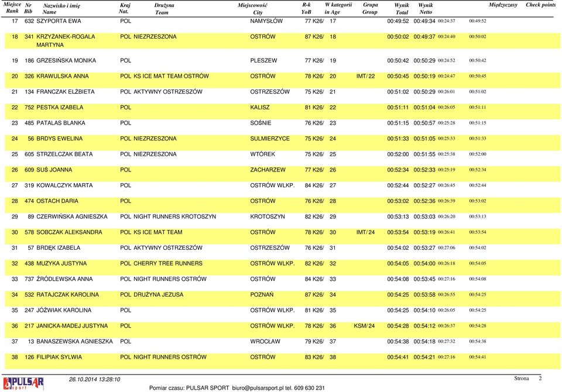
Task: Click the city NAMYSŁÓW
Action: [266, 21]
